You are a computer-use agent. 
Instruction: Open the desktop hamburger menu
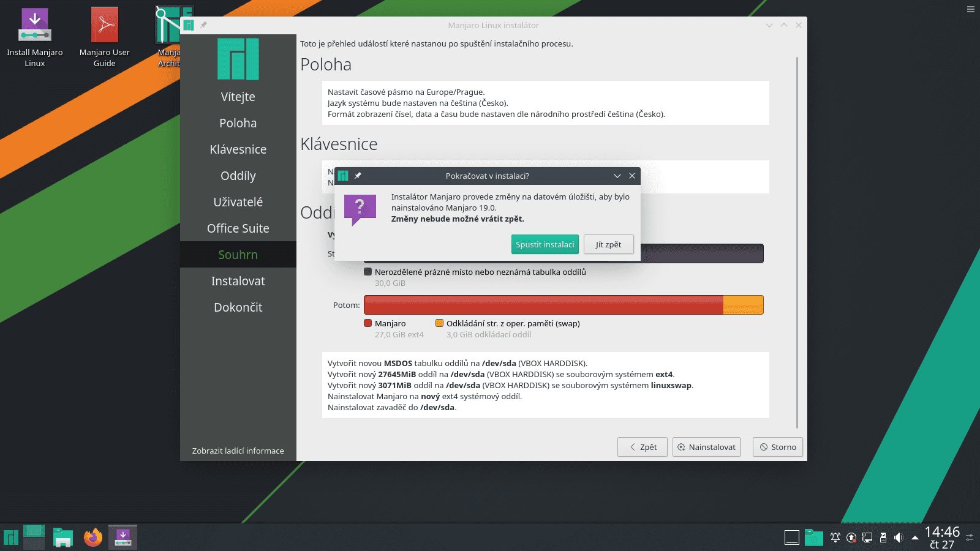pyautogui.click(x=970, y=9)
